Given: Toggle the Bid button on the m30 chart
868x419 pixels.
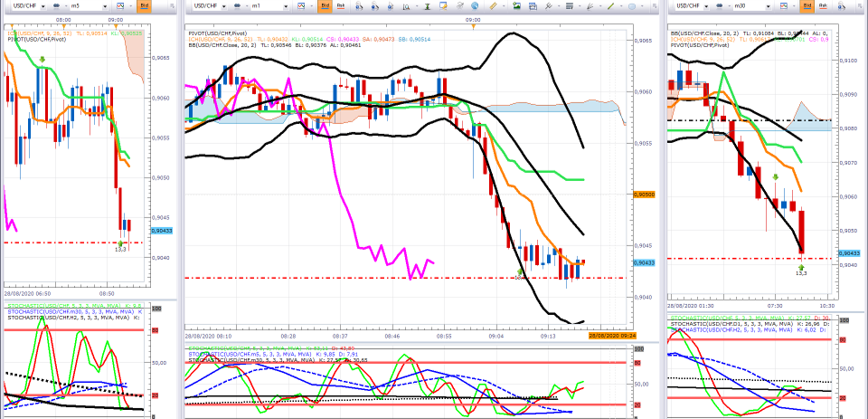Looking at the screenshot, I should coord(807,5).
